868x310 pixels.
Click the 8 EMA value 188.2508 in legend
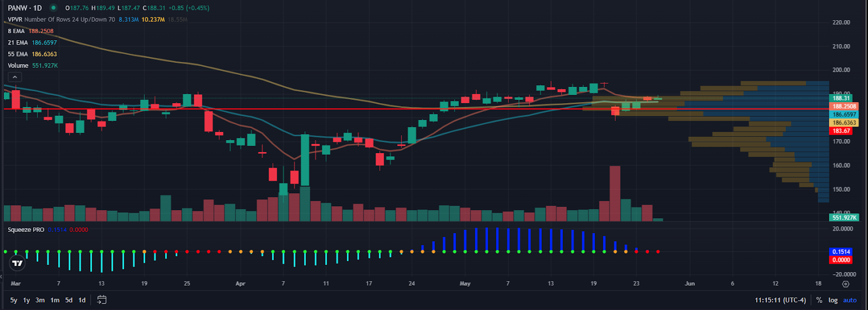(41, 31)
